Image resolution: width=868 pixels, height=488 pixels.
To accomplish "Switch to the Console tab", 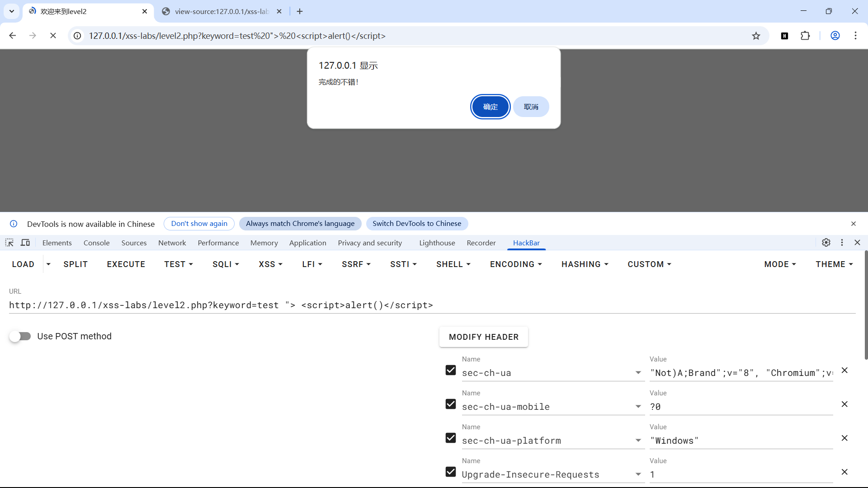I will [96, 243].
